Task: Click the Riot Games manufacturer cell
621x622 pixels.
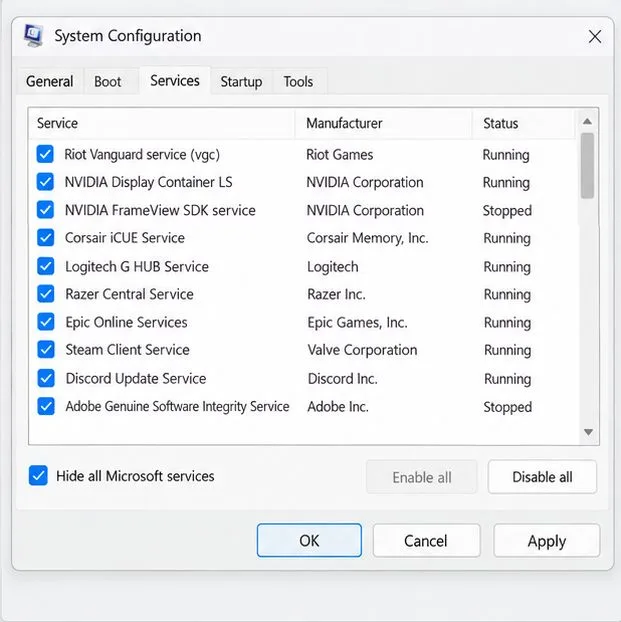Action: [340, 155]
